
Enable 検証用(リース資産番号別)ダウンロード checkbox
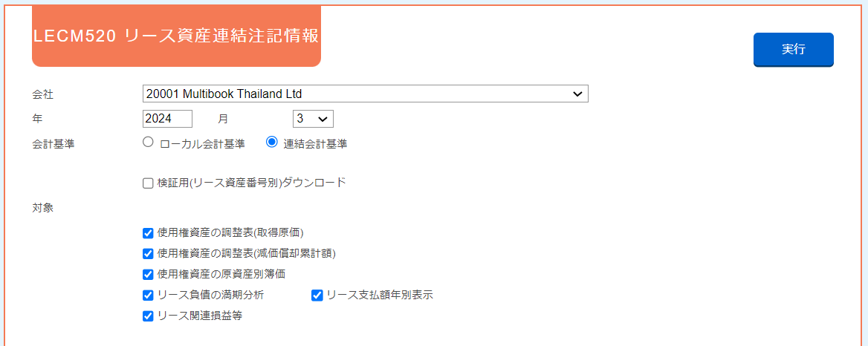[148, 183]
